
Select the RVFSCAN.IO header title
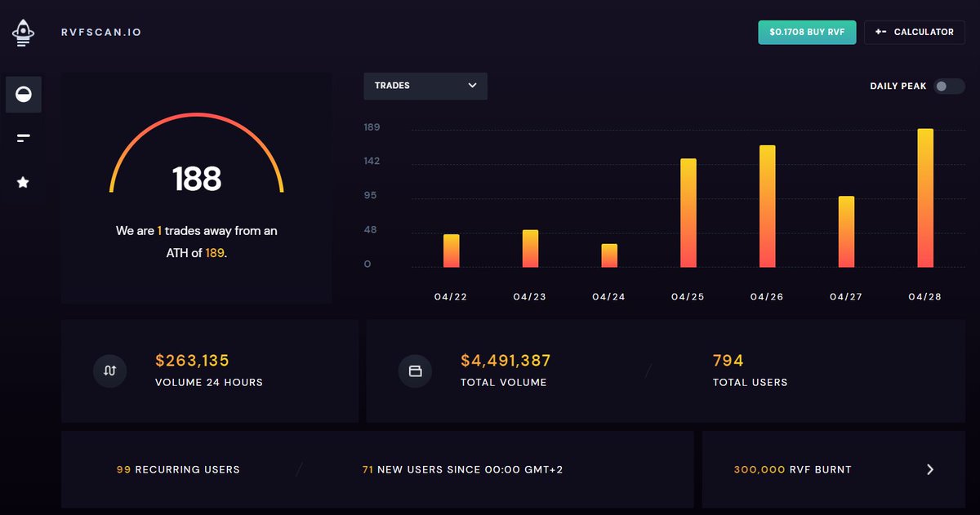coord(101,33)
